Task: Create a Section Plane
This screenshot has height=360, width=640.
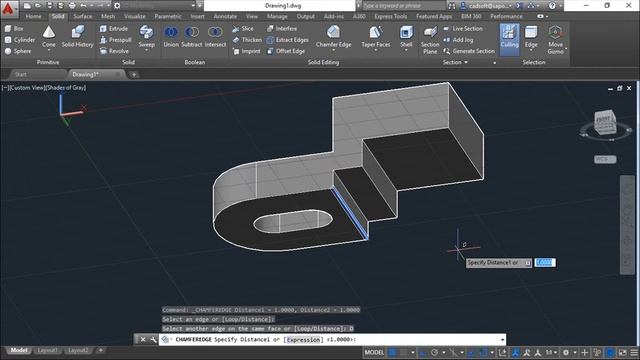Action: [x=430, y=40]
